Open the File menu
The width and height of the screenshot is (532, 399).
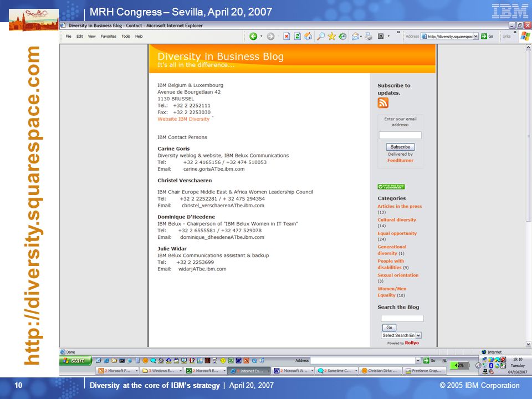click(x=69, y=37)
